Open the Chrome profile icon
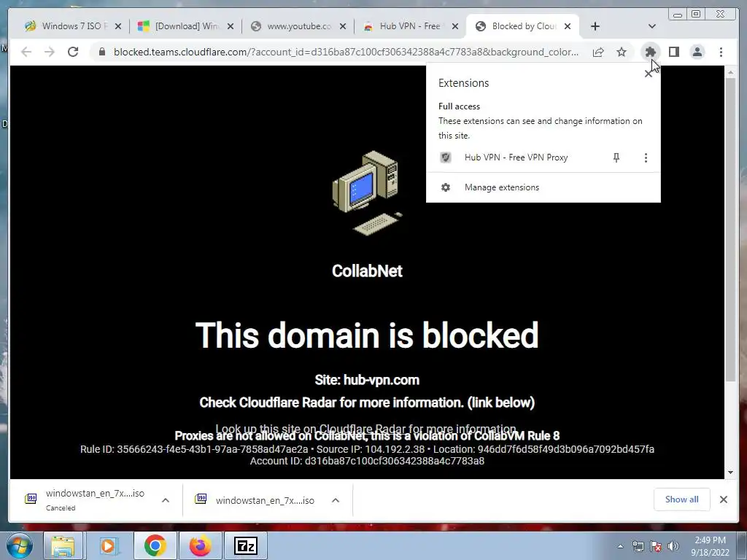This screenshot has width=747, height=560. 697,52
